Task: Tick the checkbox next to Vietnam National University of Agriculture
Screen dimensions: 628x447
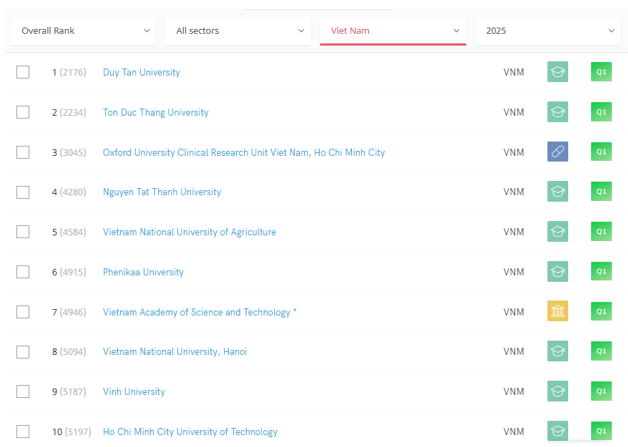Action: point(23,232)
